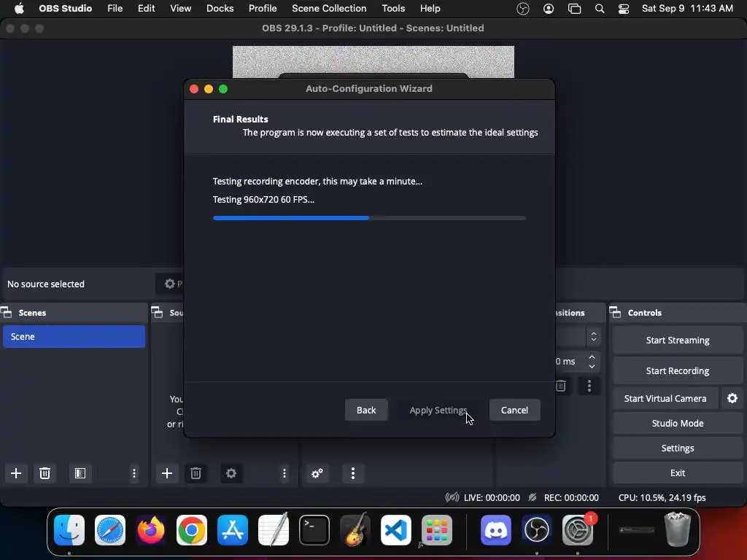Open the Help menu

click(x=430, y=9)
